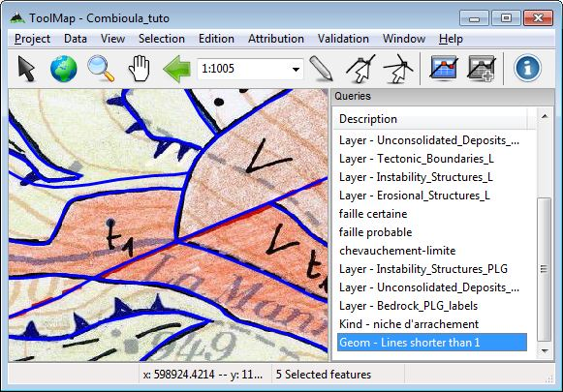This screenshot has height=392, width=563.
Task: Select the faille probable query
Action: point(432,232)
